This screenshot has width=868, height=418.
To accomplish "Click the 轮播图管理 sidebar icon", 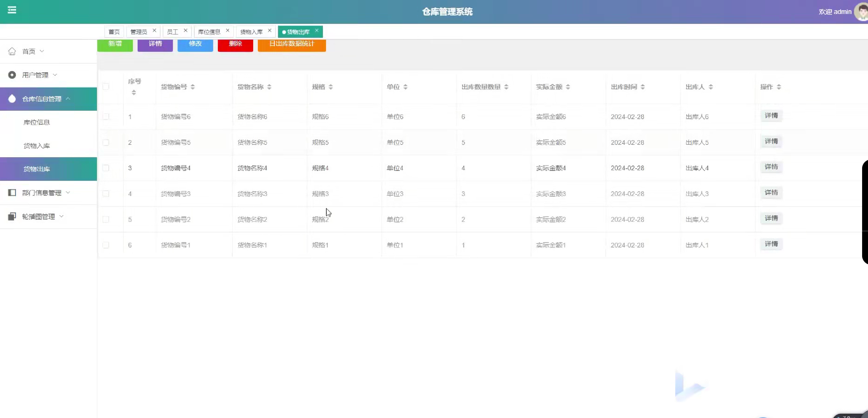I will click(12, 216).
